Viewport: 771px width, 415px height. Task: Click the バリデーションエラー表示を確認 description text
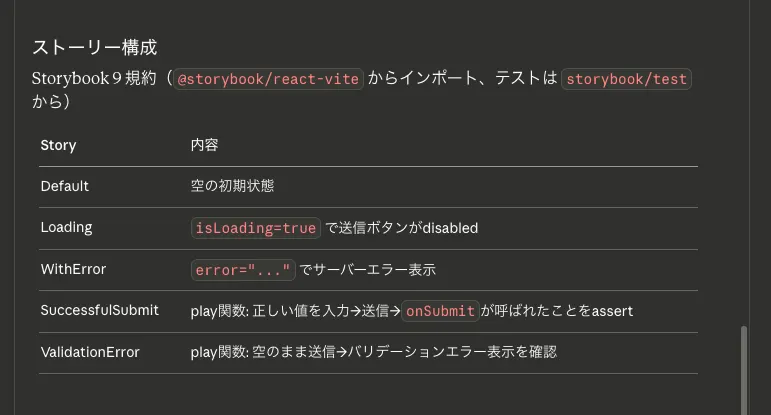pos(452,352)
